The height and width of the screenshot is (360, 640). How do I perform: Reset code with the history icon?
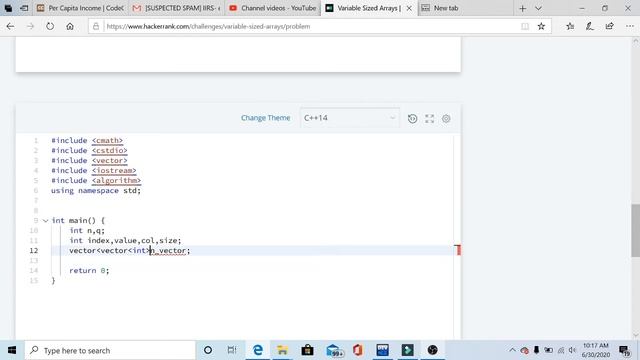pyautogui.click(x=412, y=118)
